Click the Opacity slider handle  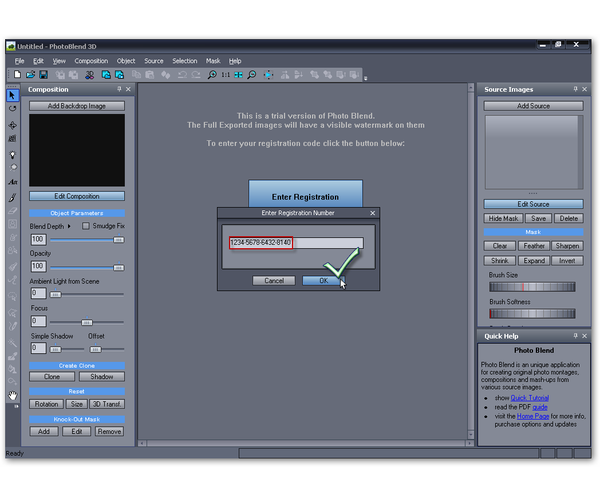[119, 267]
